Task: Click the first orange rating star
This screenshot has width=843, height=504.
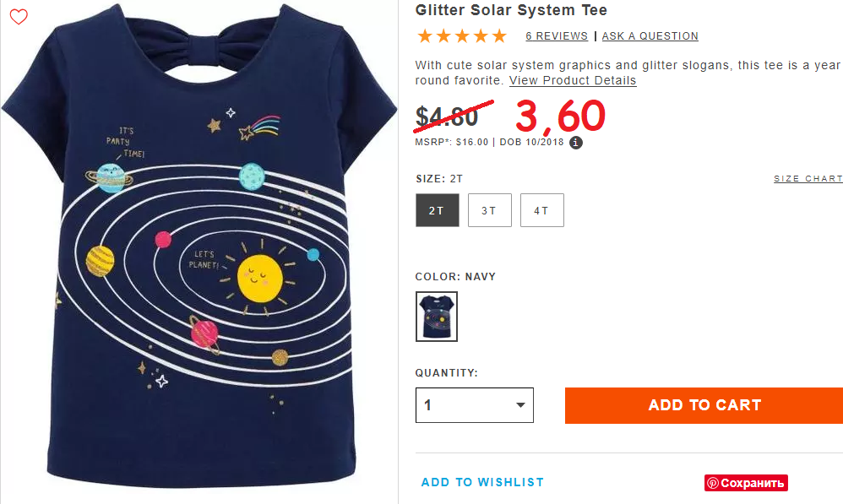Action: [x=425, y=36]
